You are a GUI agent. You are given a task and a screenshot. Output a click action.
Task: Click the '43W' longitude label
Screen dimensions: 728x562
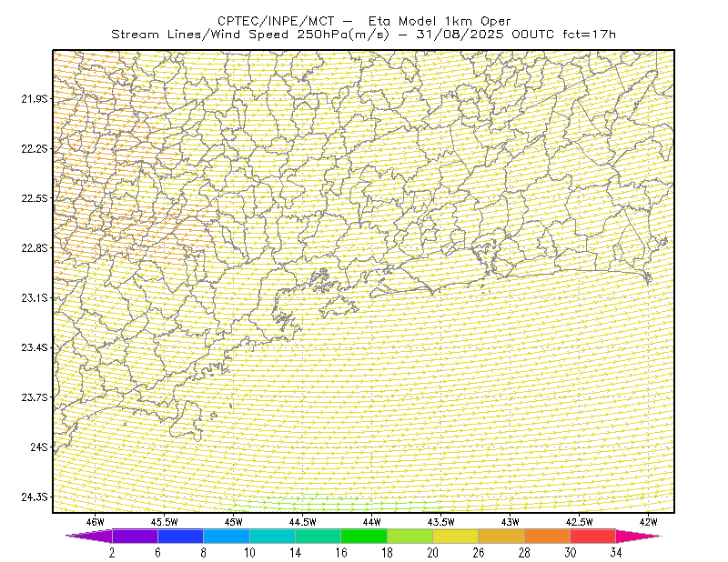tap(511, 522)
